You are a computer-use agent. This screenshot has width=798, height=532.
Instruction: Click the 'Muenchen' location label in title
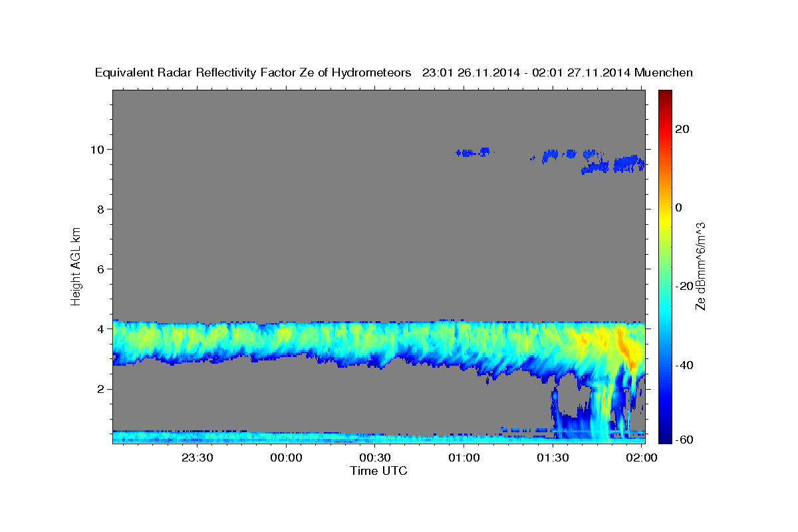pyautogui.click(x=664, y=73)
